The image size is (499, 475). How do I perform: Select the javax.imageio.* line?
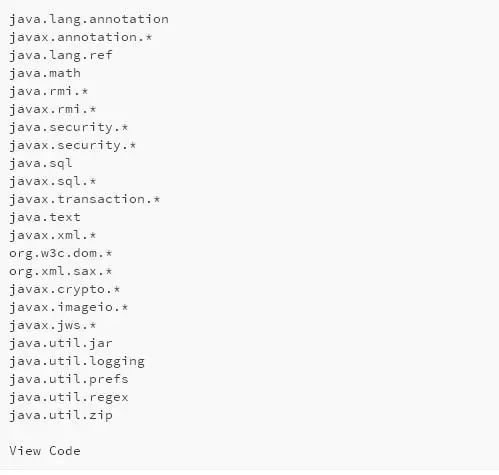(x=69, y=307)
